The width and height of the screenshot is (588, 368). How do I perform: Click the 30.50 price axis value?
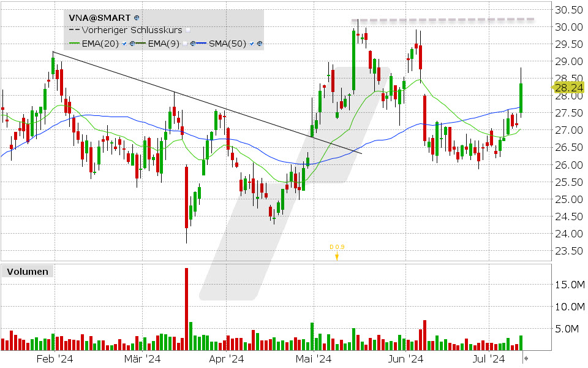coord(569,10)
